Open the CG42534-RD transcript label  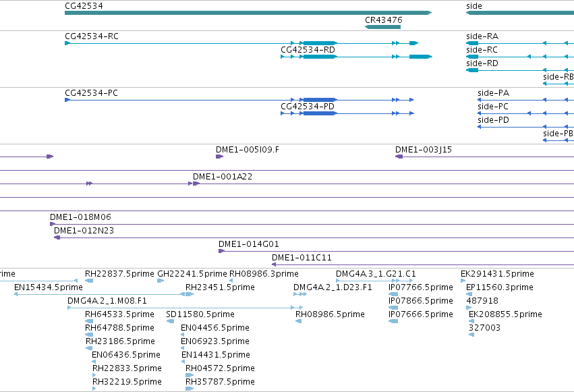tap(308, 50)
